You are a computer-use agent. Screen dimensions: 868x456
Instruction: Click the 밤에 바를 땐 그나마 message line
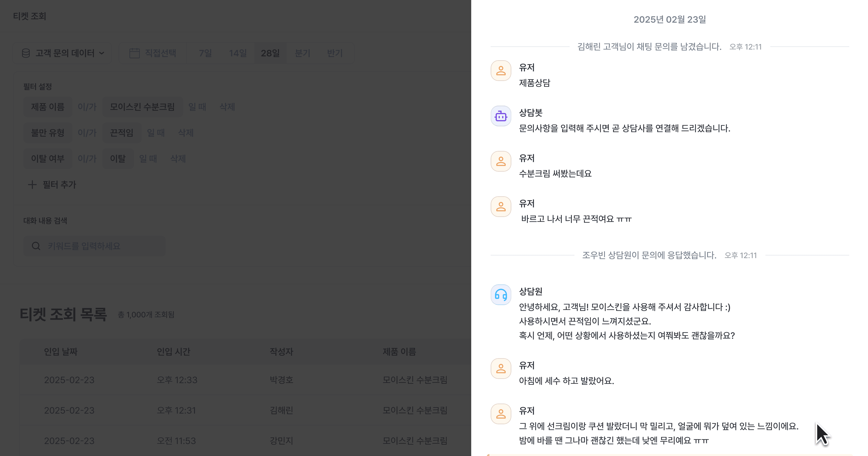click(614, 440)
